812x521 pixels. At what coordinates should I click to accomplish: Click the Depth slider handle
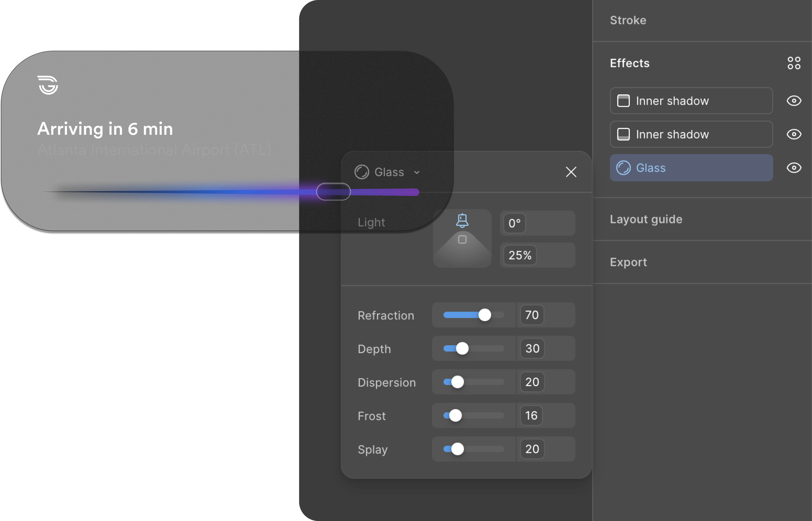(462, 349)
